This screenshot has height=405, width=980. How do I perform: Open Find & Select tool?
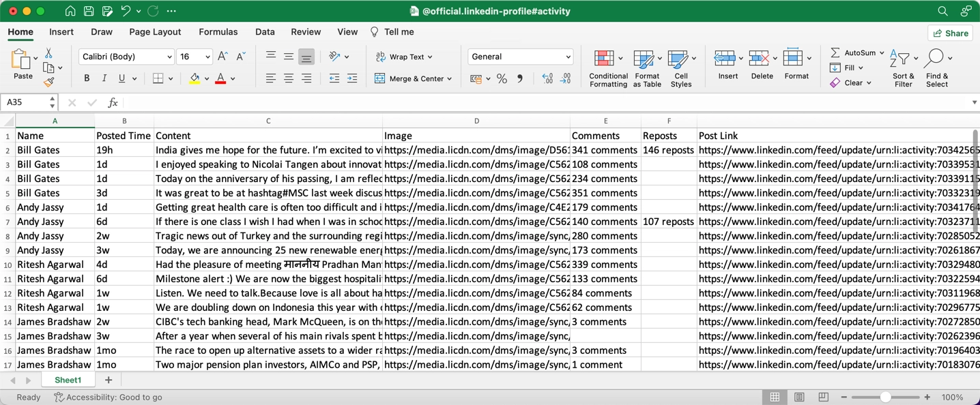tap(937, 68)
